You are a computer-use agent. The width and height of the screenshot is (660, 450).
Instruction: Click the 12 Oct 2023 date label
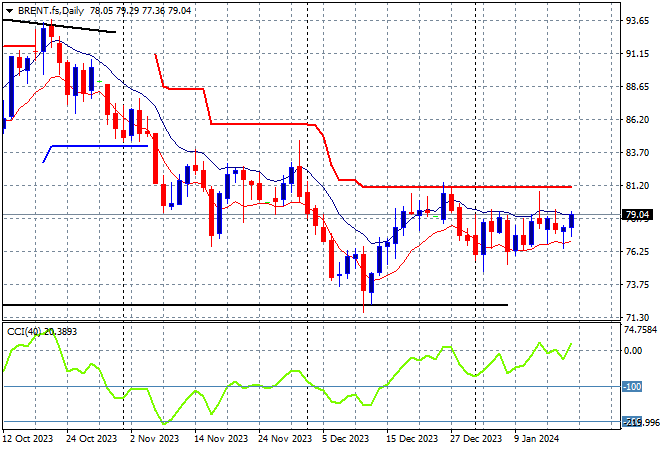28,439
